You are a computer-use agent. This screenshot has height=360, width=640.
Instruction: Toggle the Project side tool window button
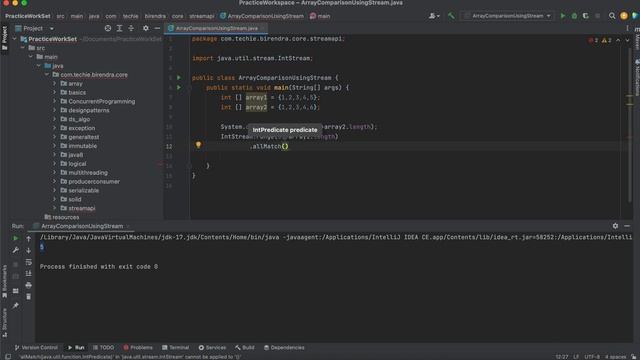4,38
